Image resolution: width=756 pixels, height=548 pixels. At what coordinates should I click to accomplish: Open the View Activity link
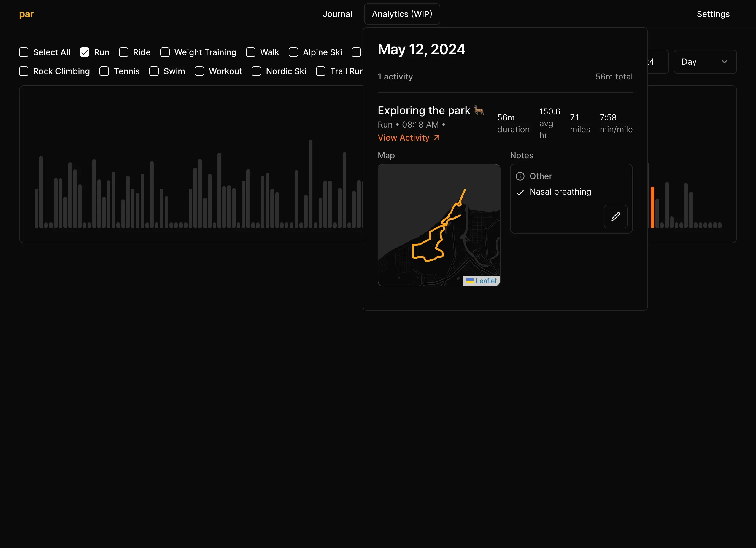[404, 138]
